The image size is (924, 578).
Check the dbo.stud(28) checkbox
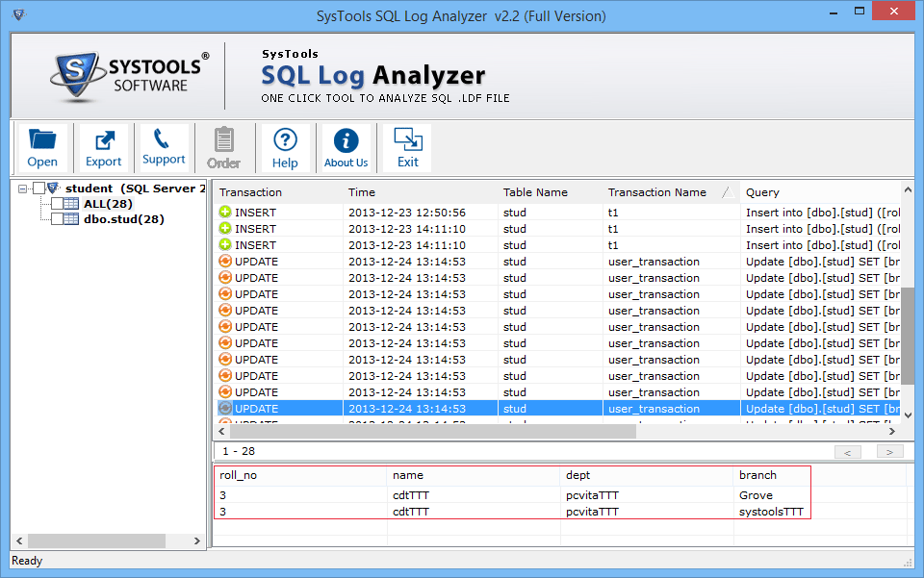point(57,219)
